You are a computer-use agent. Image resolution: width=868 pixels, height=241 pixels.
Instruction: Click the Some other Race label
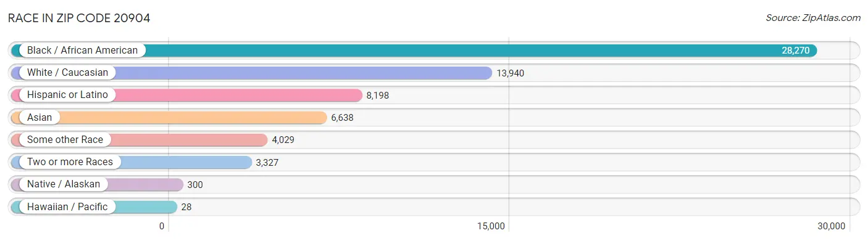tap(65, 139)
